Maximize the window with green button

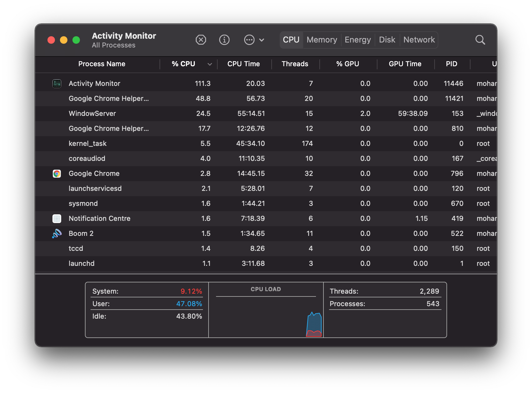(76, 40)
